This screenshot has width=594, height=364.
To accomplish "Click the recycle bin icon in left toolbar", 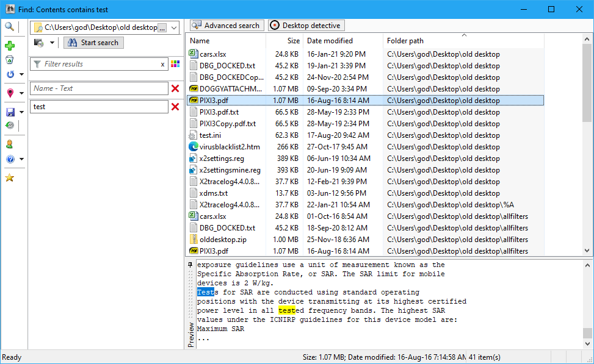I will (10, 60).
